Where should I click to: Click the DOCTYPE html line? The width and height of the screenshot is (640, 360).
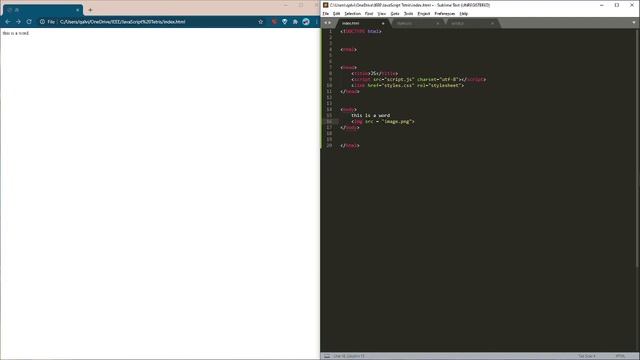tap(361, 31)
